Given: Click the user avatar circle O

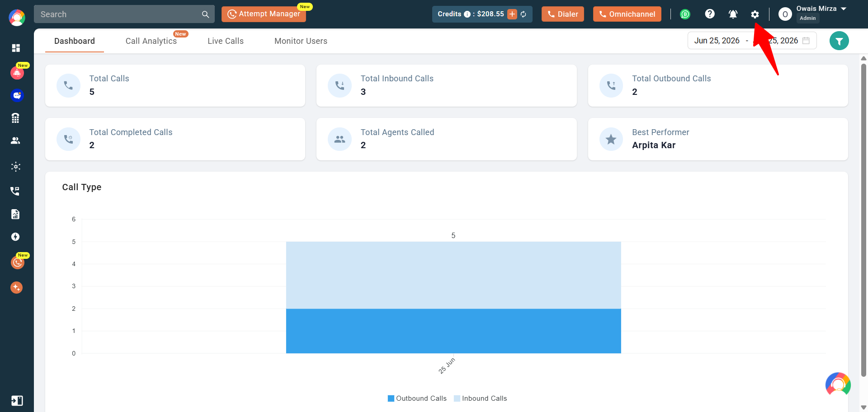Looking at the screenshot, I should (785, 14).
